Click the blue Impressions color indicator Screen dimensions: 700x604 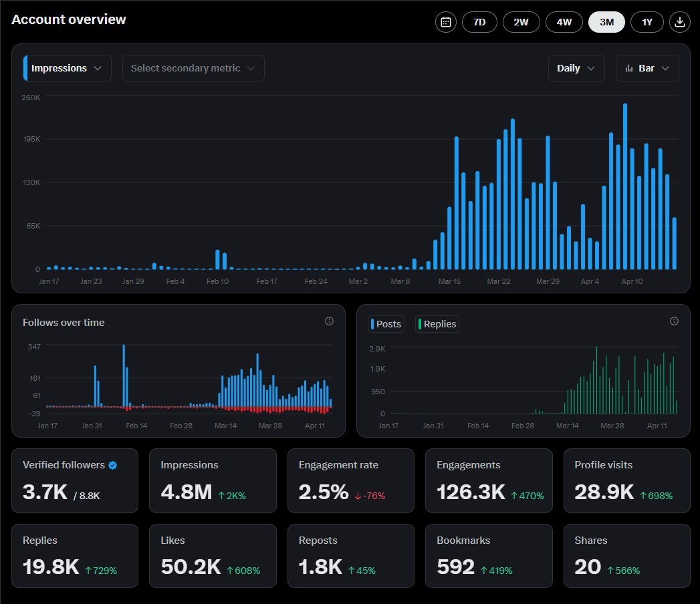25,68
